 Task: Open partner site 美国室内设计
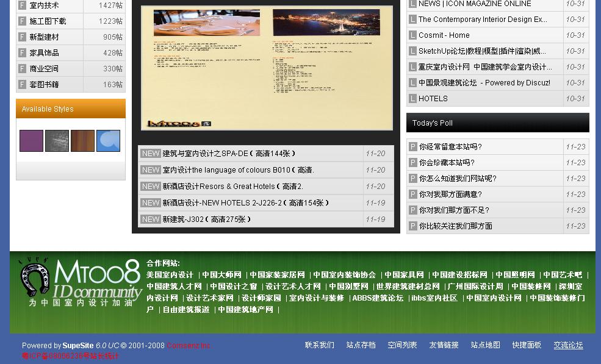(170, 275)
